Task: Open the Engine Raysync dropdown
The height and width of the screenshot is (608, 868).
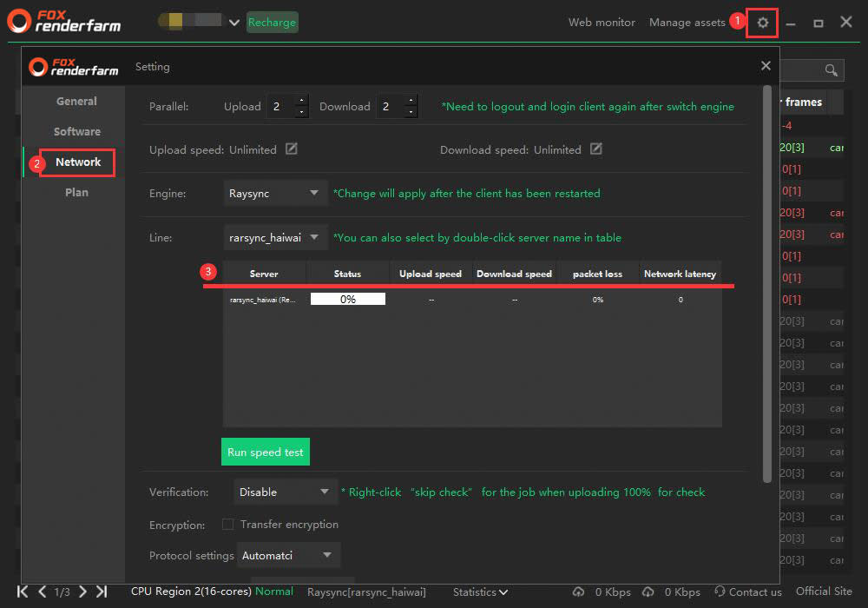Action: 275,193
